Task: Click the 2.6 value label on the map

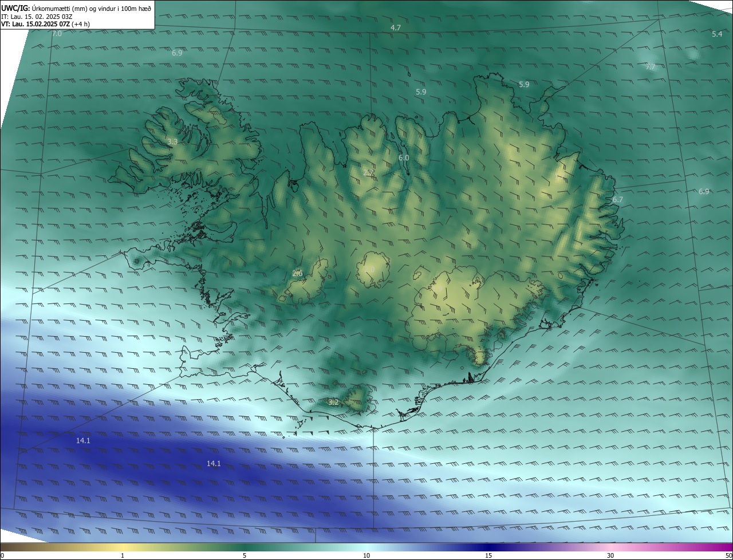Action: (297, 274)
